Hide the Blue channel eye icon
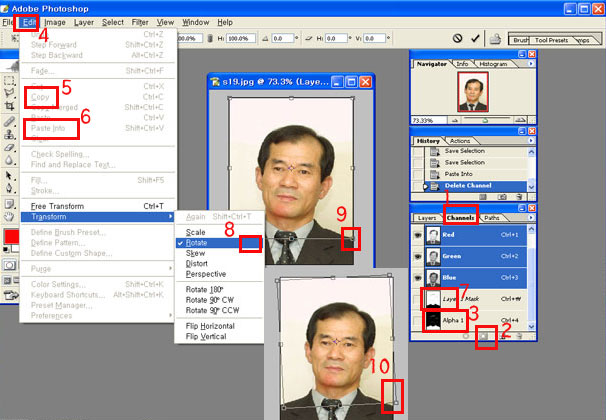Image resolution: width=606 pixels, height=420 pixels. pyautogui.click(x=418, y=277)
